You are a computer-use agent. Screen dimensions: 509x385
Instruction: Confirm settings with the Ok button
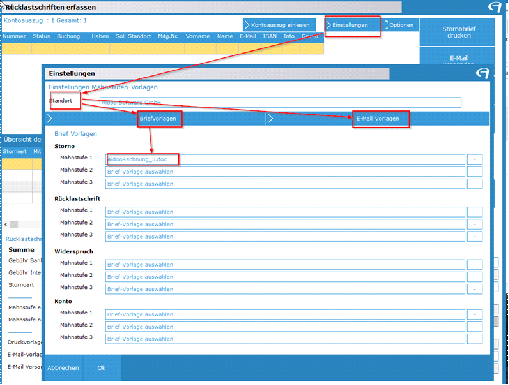click(x=101, y=368)
